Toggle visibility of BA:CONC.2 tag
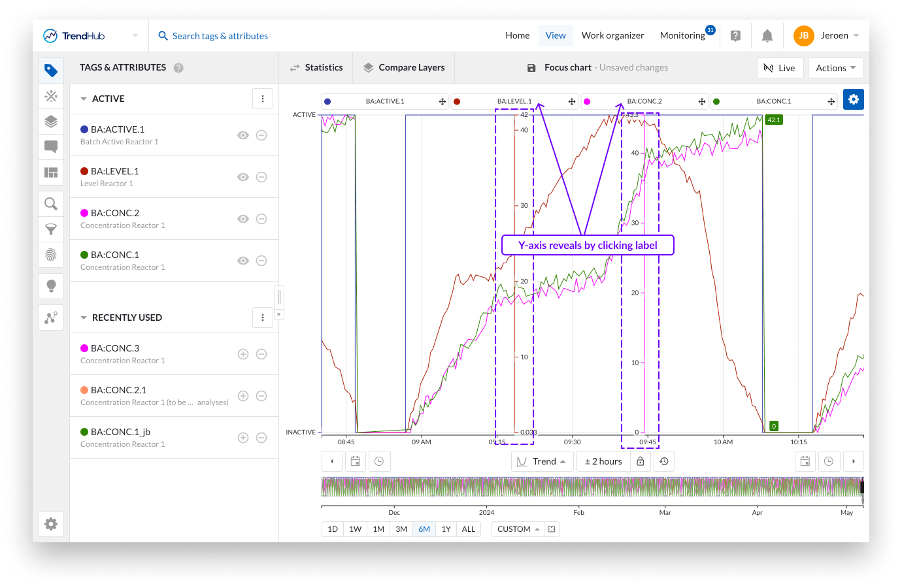 click(x=243, y=219)
